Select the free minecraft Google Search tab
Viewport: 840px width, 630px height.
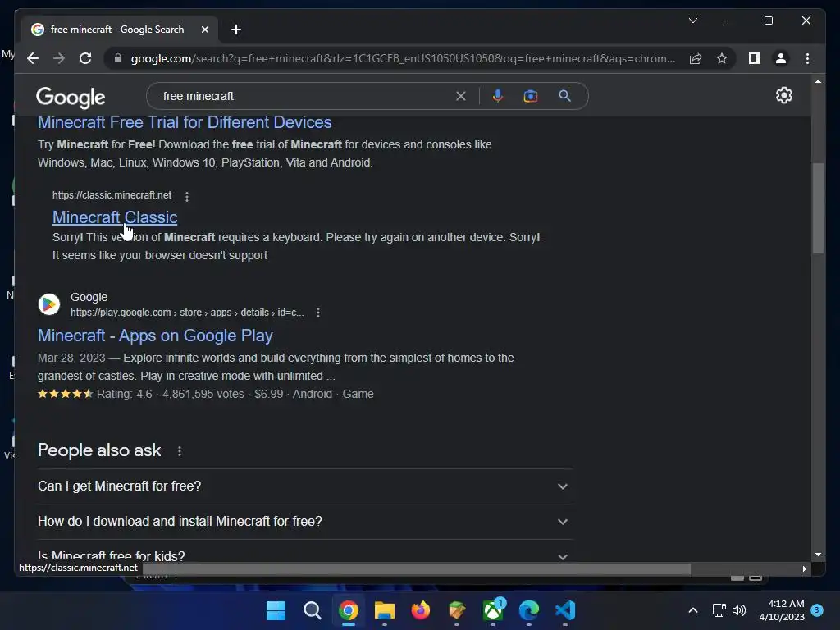click(x=117, y=30)
